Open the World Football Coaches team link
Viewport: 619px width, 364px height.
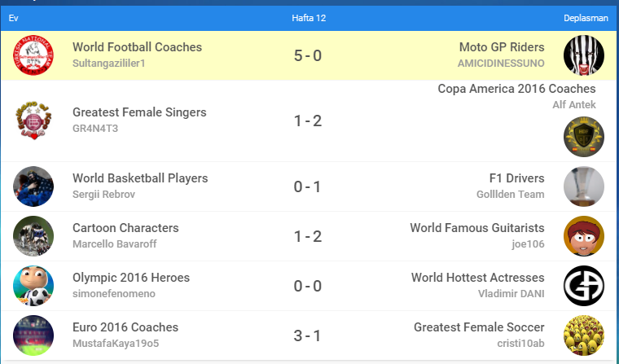tap(137, 47)
